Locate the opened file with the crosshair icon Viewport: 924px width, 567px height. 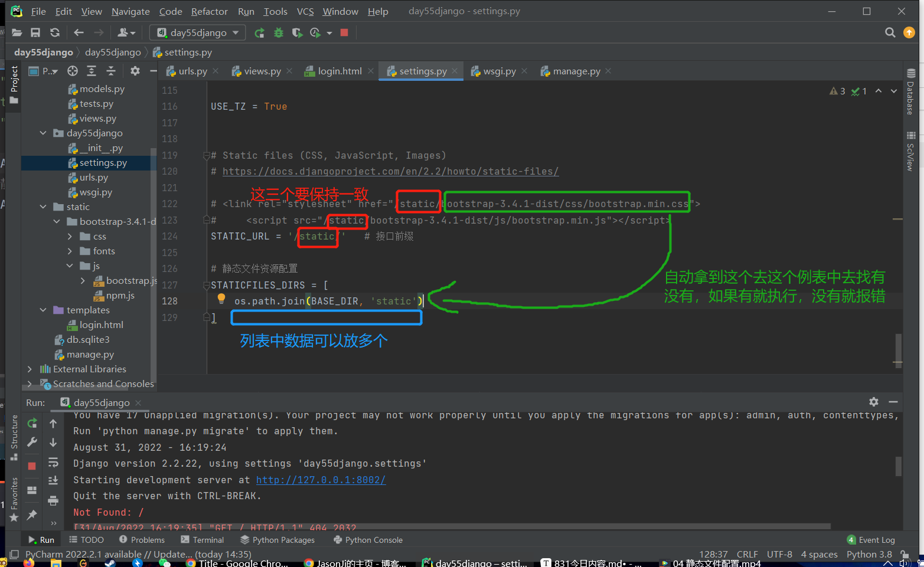click(73, 71)
